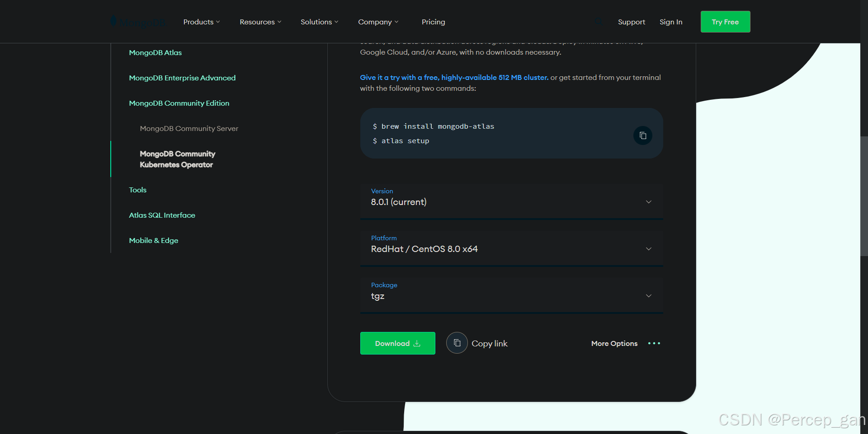Open the Package tgz dropdown
This screenshot has height=434, width=868.
tap(511, 295)
